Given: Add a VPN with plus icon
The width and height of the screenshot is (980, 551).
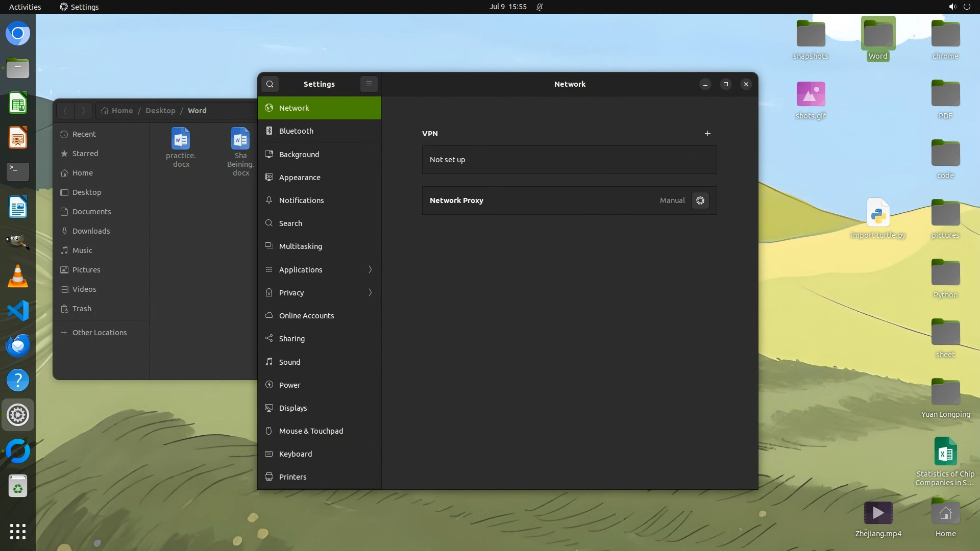Looking at the screenshot, I should point(707,134).
